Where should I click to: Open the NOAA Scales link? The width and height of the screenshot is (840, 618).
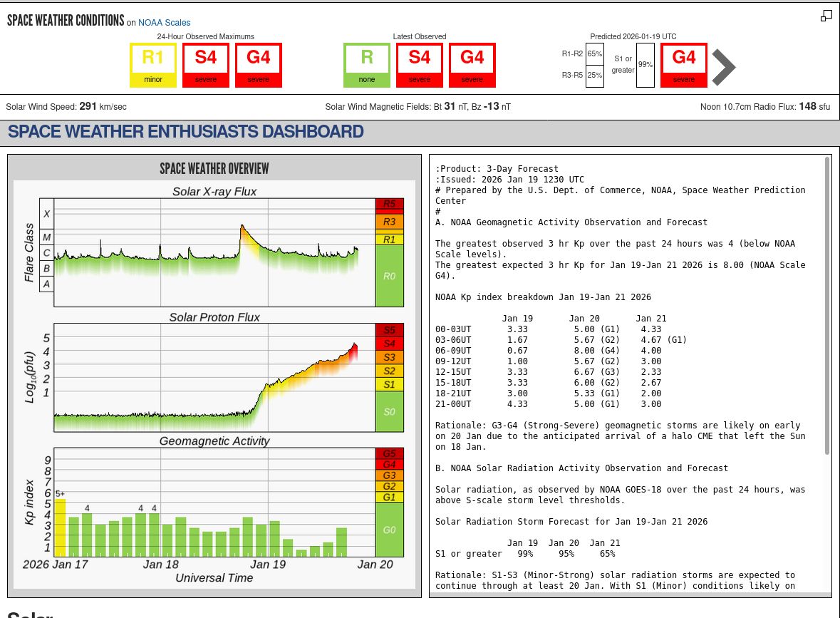(164, 23)
